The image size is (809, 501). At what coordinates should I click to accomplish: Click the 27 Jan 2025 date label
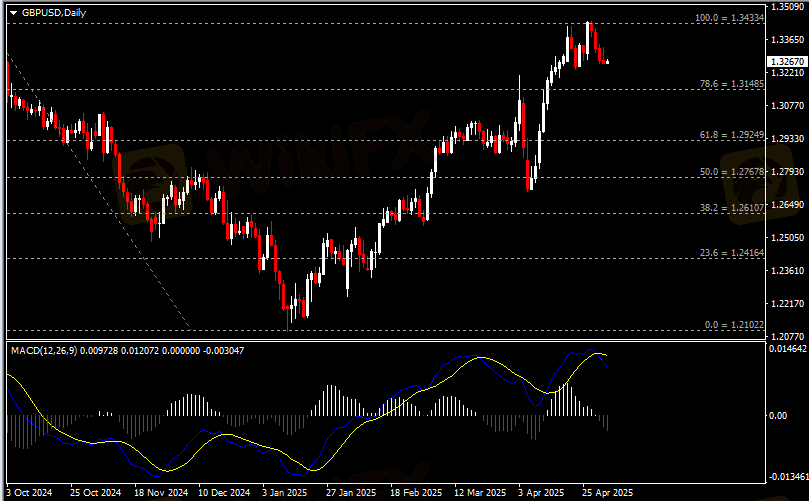coord(351,493)
